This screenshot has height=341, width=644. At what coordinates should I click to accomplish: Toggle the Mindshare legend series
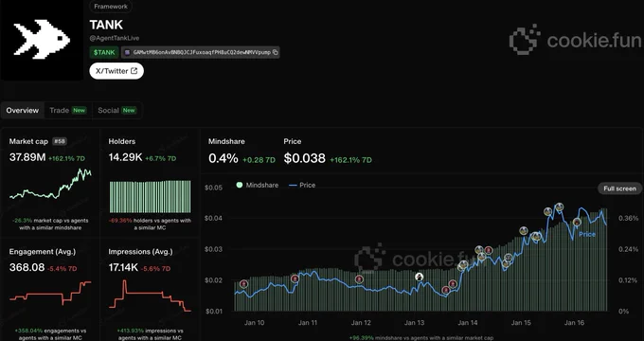[x=258, y=185]
